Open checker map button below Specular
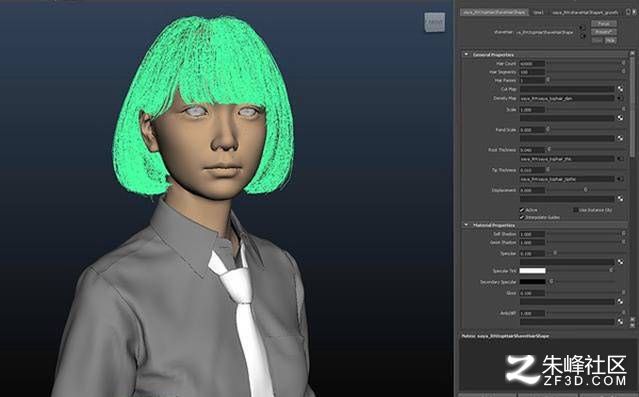This screenshot has height=397, width=639. 620,262
